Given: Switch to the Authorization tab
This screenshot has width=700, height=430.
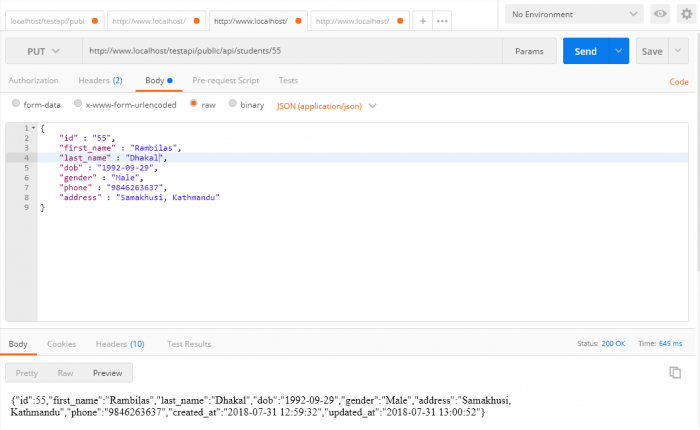Looking at the screenshot, I should tap(33, 80).
